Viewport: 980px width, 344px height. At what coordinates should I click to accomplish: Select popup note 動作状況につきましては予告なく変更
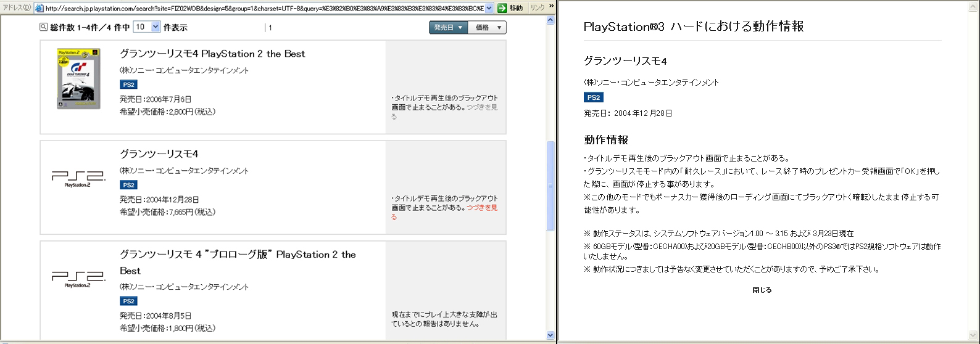click(x=732, y=269)
